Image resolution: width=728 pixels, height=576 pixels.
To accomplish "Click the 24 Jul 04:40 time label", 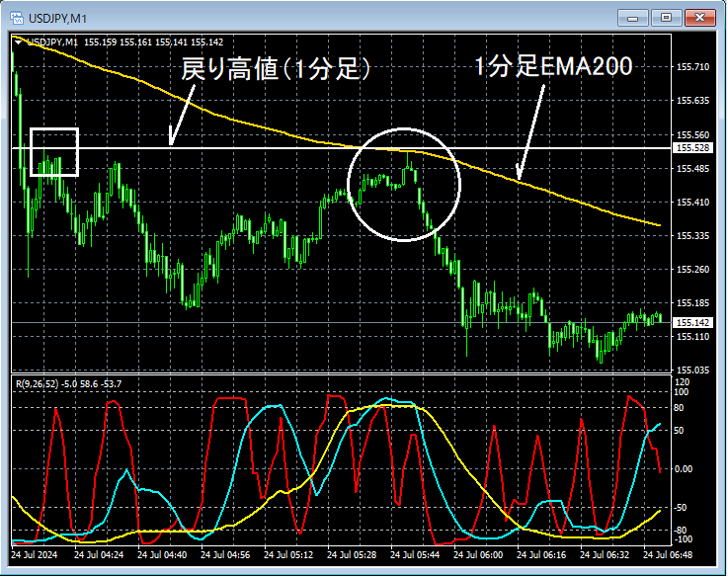I will [162, 555].
